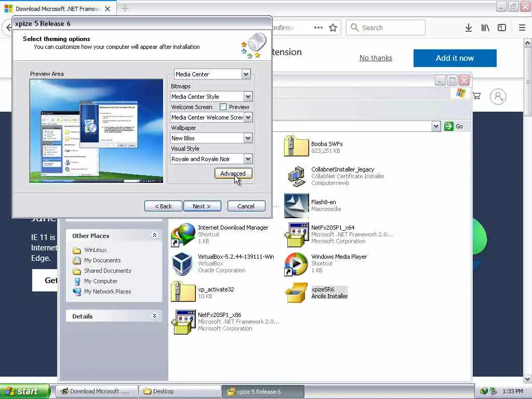Open the page actions three-dot menu
532x399 pixels.
tap(318, 28)
